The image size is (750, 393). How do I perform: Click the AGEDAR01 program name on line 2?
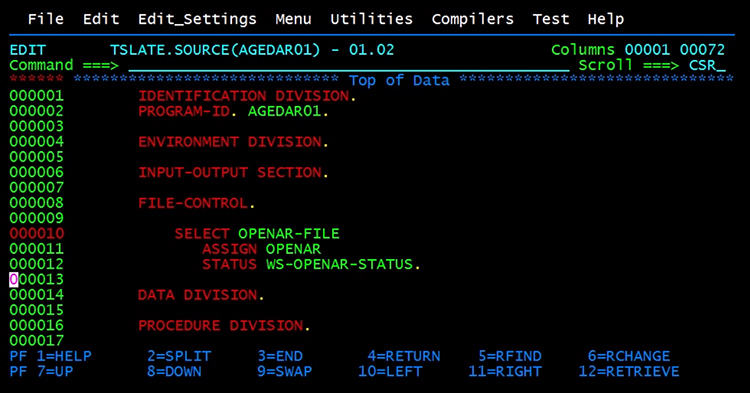285,111
